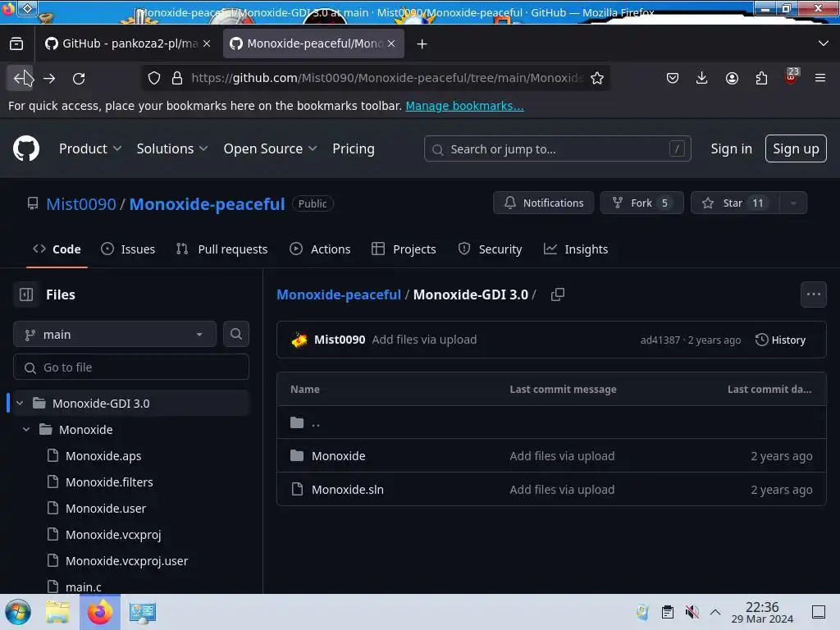Collapse the file tree panel icon
The image size is (840, 630).
[x=26, y=294]
